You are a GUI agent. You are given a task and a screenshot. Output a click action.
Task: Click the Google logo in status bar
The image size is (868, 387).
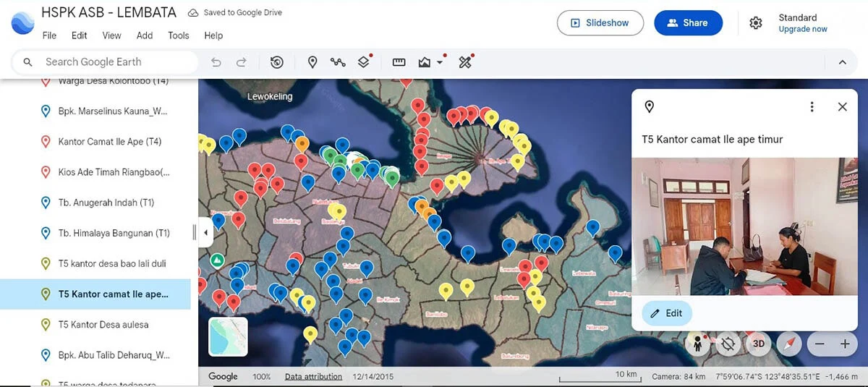(223, 377)
